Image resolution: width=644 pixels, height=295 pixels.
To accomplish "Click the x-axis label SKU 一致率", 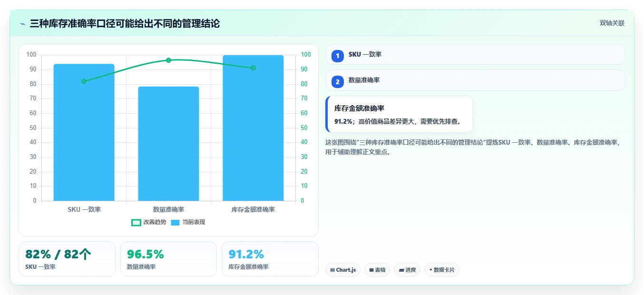I will click(84, 209).
